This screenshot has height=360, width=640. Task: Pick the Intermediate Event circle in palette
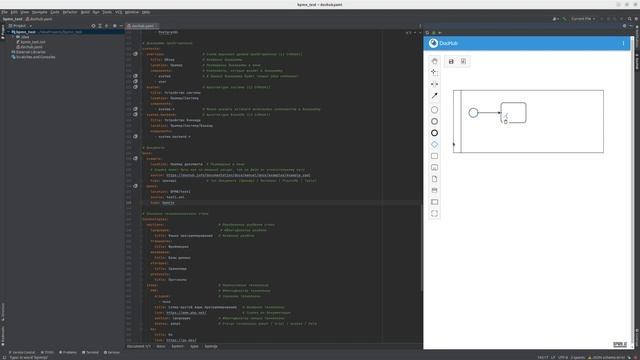434,121
